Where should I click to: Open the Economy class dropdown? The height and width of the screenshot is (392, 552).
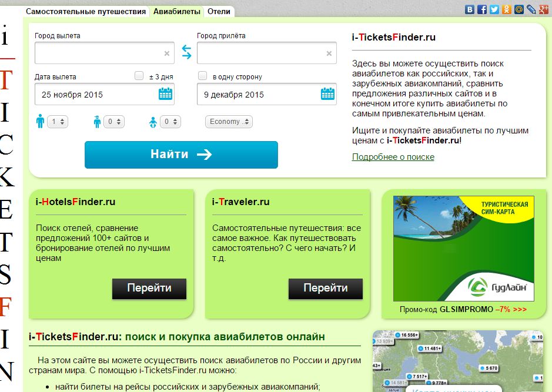click(x=229, y=122)
